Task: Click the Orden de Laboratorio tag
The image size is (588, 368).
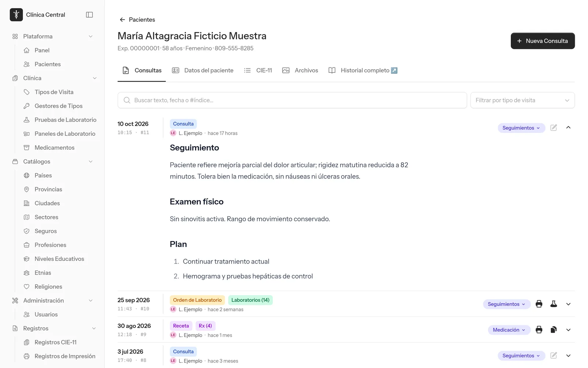Action: 197,300
